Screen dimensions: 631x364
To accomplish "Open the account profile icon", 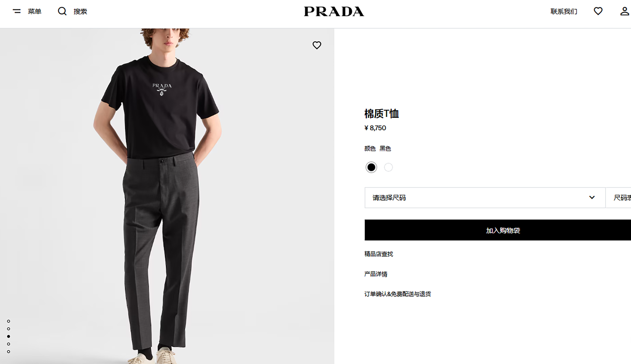I will [624, 11].
